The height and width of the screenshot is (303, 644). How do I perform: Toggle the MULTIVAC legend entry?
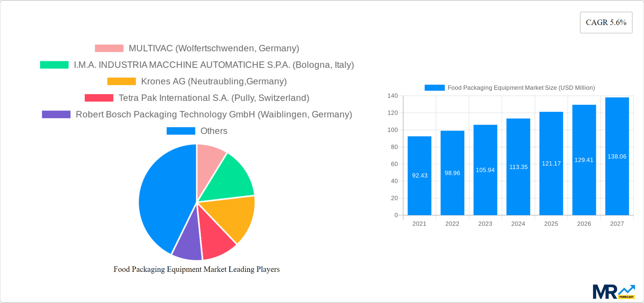point(214,48)
